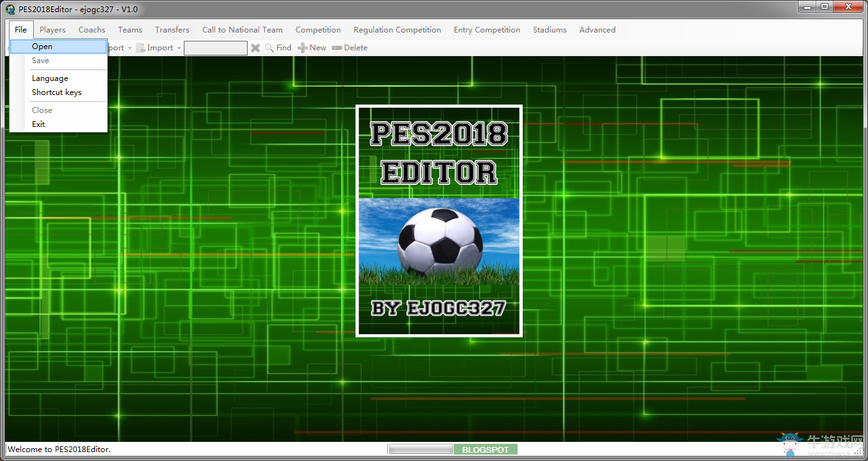Click the BLOGSPOT link in status bar
868x461 pixels.
click(x=486, y=450)
